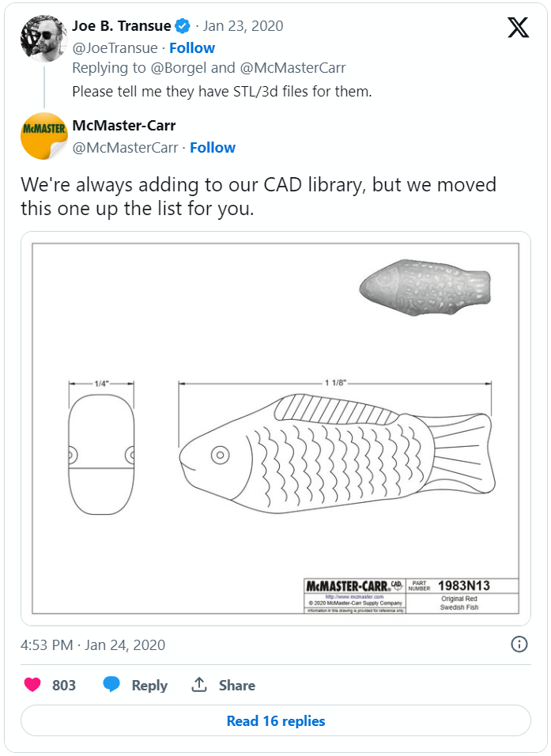The image size is (551, 756).
Task: Follow @JoeTransue
Action: [192, 47]
